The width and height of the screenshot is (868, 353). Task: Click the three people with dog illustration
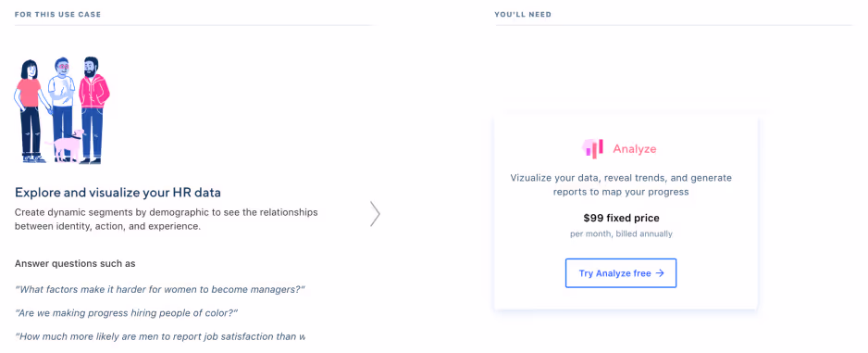[x=61, y=110]
